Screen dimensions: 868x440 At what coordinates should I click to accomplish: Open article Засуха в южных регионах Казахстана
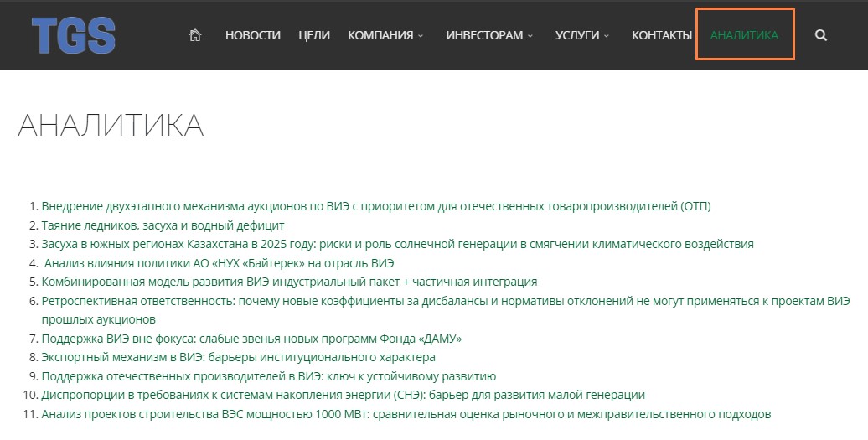[397, 244]
